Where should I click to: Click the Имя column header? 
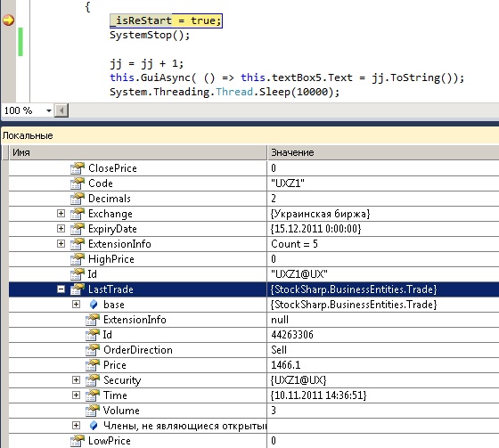pos(138,152)
